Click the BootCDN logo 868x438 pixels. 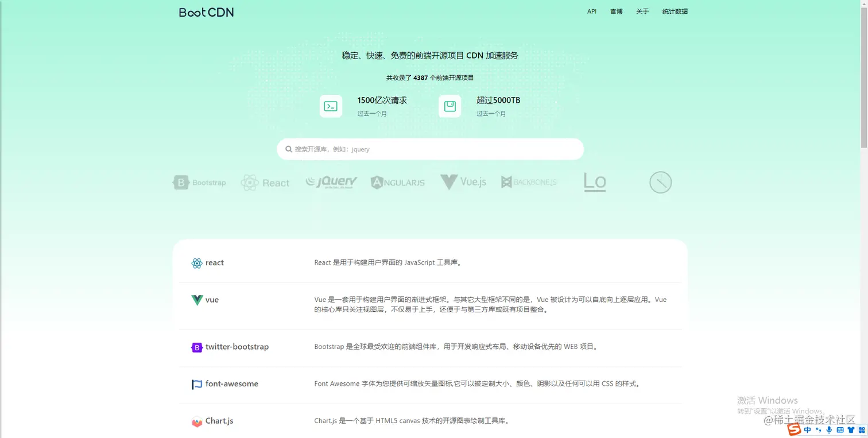pyautogui.click(x=206, y=12)
